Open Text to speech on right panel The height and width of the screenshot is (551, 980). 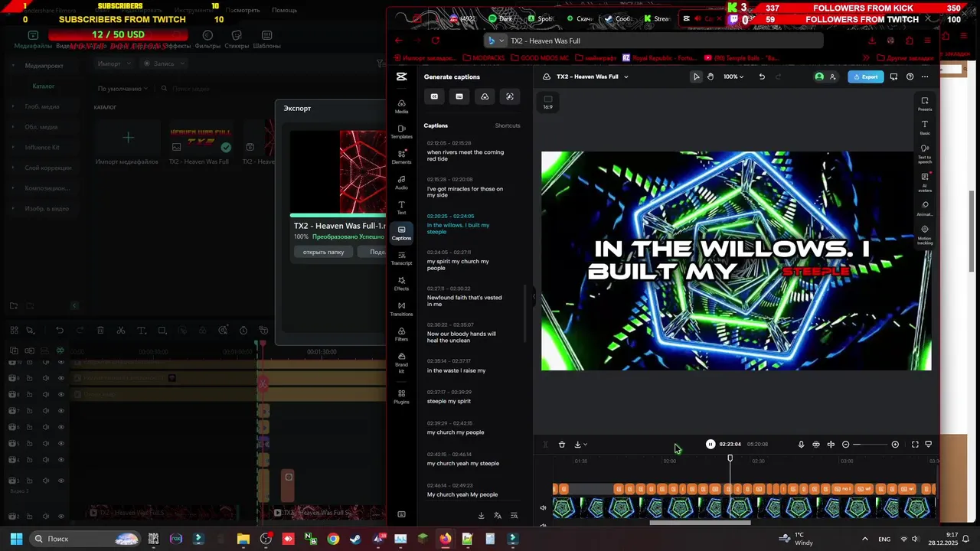coord(925,153)
